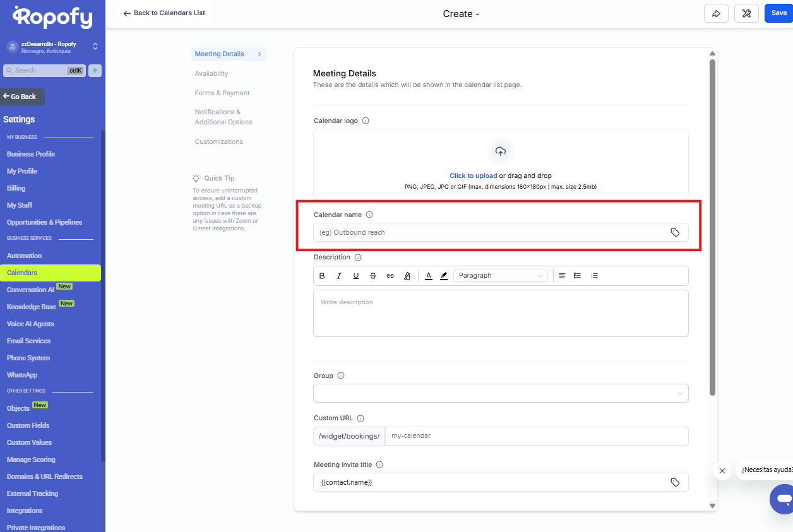
Task: Open the zzDesarrollo - Ropofy account switcher
Action: (52, 47)
